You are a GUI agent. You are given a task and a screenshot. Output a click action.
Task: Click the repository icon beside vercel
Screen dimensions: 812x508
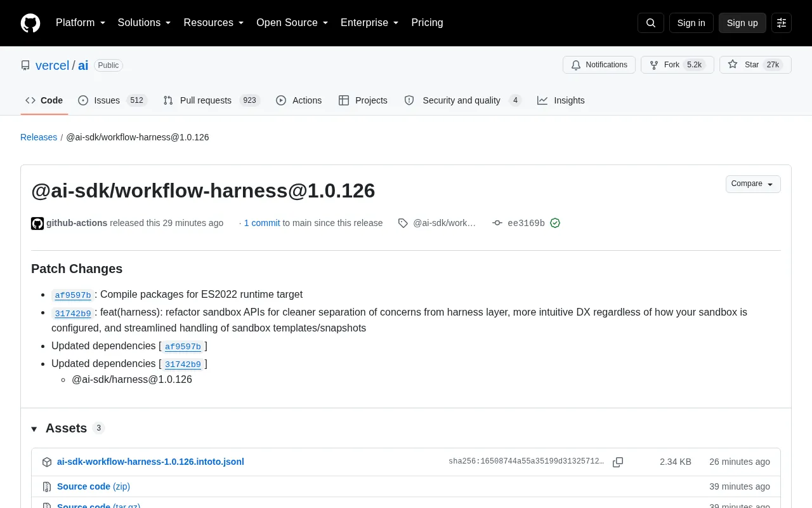tap(25, 65)
